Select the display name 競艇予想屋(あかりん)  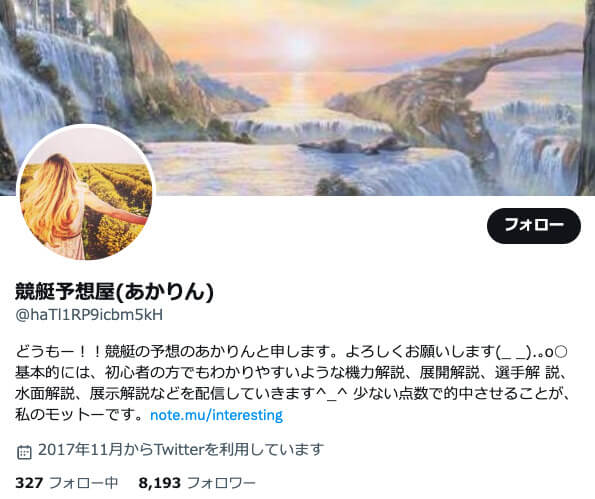(114, 292)
